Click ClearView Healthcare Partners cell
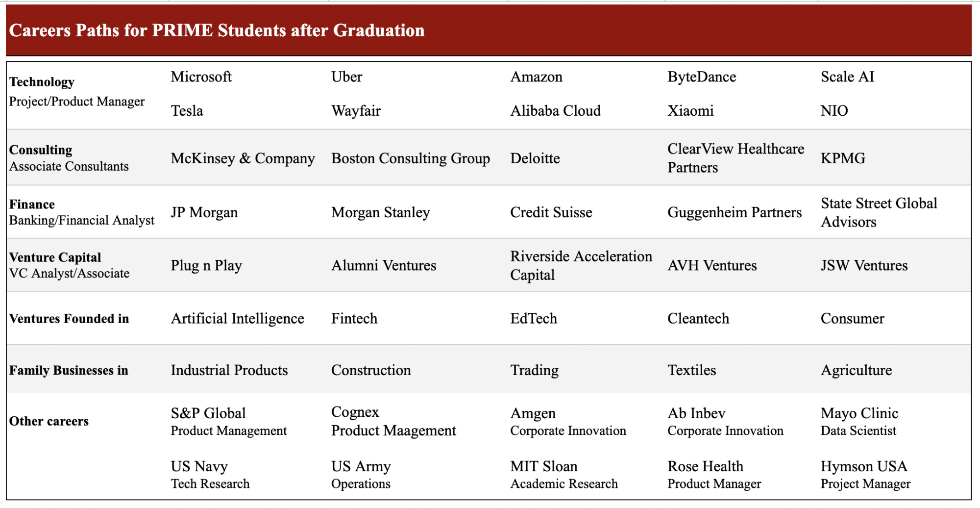980x508 pixels. pos(735,158)
